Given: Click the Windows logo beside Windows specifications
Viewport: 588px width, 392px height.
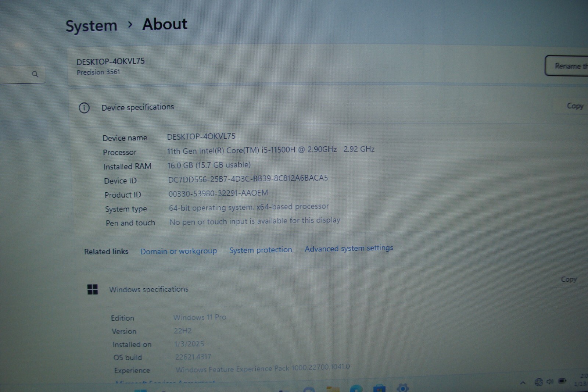Looking at the screenshot, I should pos(93,289).
